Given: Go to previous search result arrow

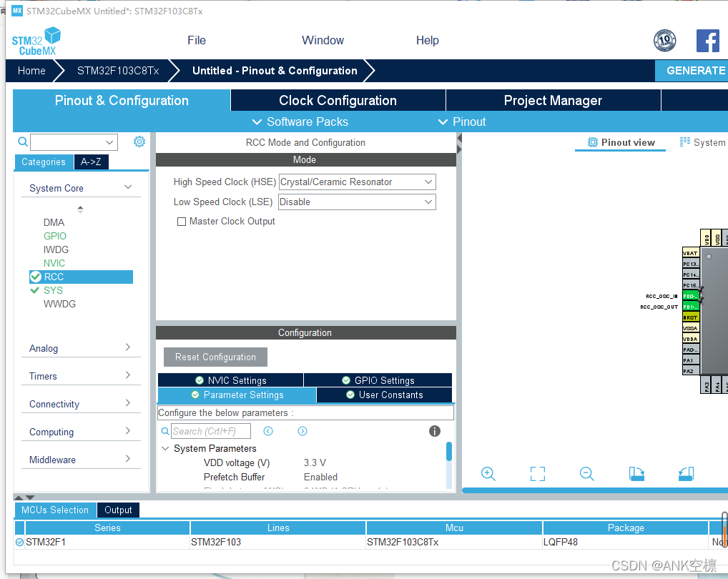Looking at the screenshot, I should [268, 431].
